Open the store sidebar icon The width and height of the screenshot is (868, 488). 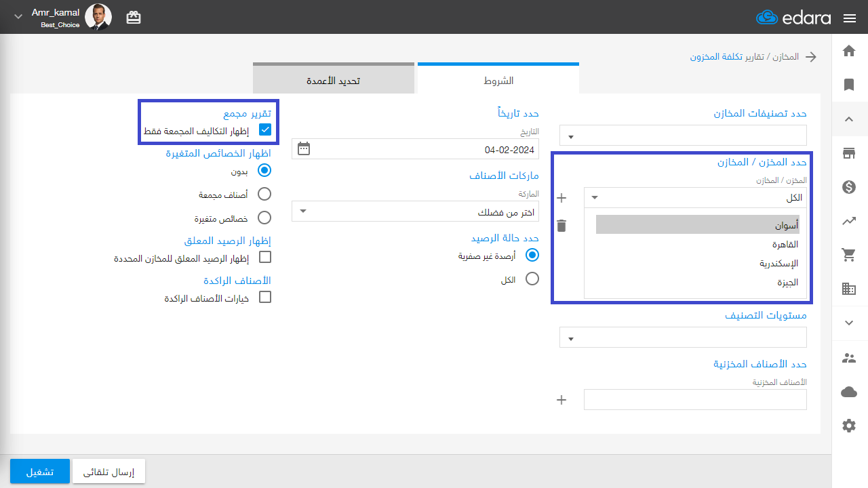[x=849, y=154]
